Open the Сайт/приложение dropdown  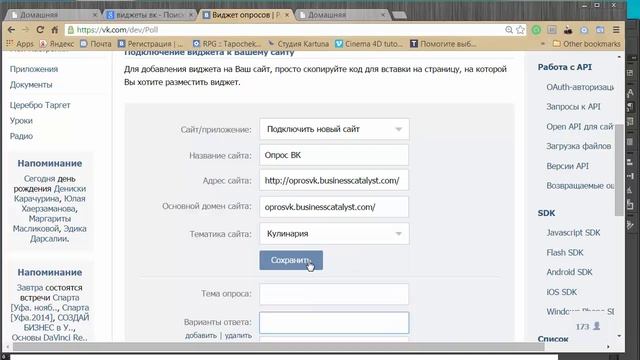click(334, 129)
